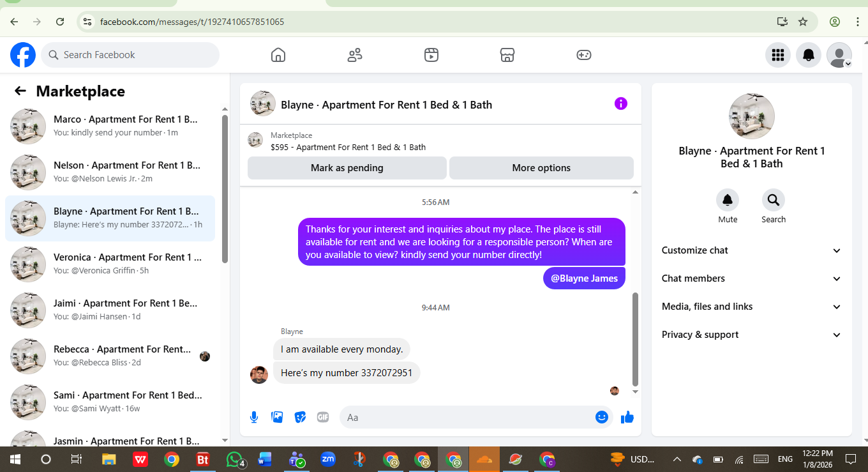Expand the Chat members section
868x472 pixels.
(x=752, y=278)
